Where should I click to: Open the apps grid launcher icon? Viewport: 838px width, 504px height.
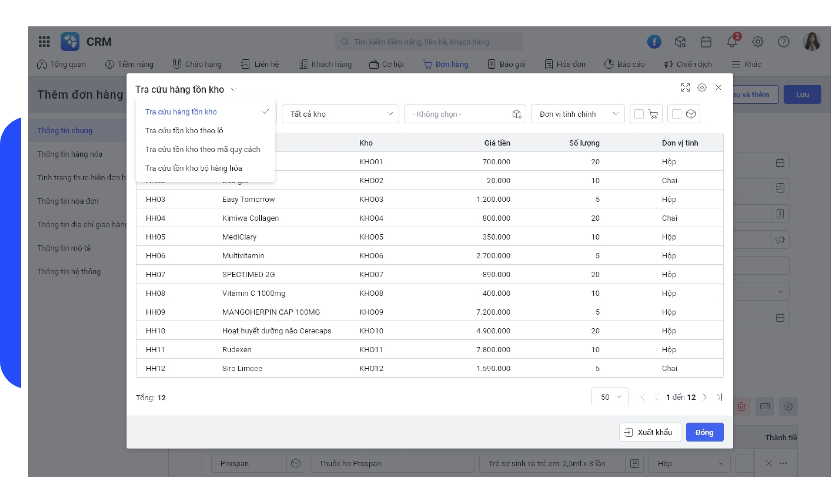[x=44, y=42]
